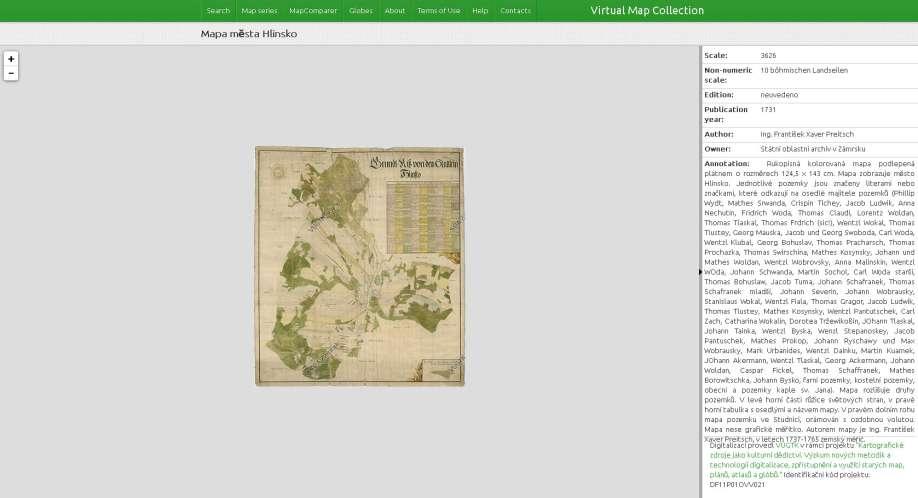Open the MapComparer menu item

[313, 11]
